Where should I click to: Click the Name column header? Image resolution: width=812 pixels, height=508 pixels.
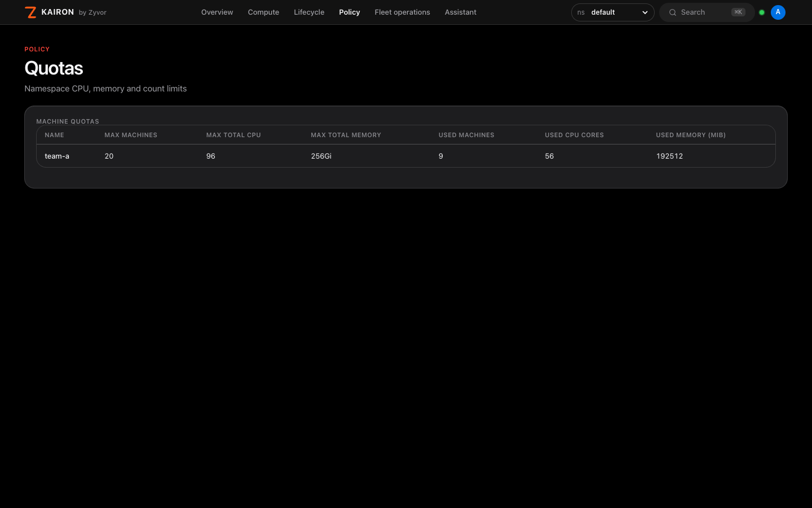55,135
